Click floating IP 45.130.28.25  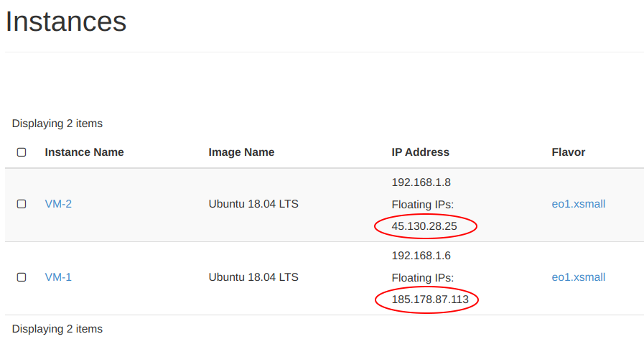[424, 226]
